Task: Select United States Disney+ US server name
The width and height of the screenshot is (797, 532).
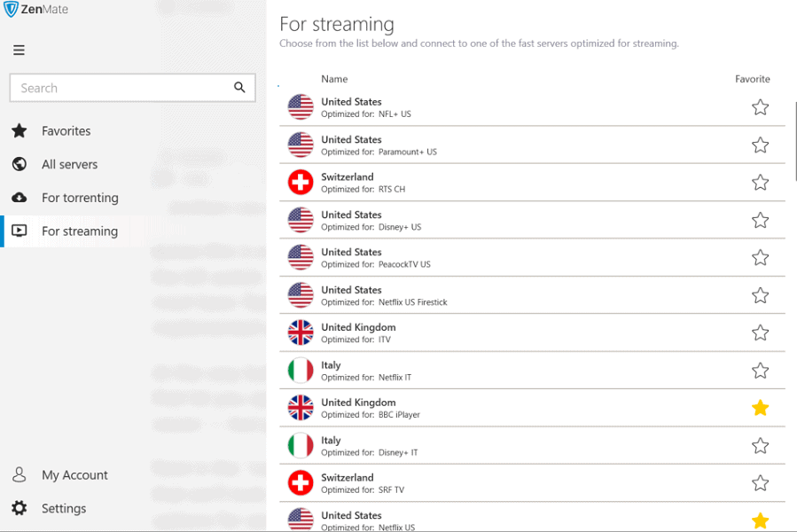Action: tap(351, 215)
